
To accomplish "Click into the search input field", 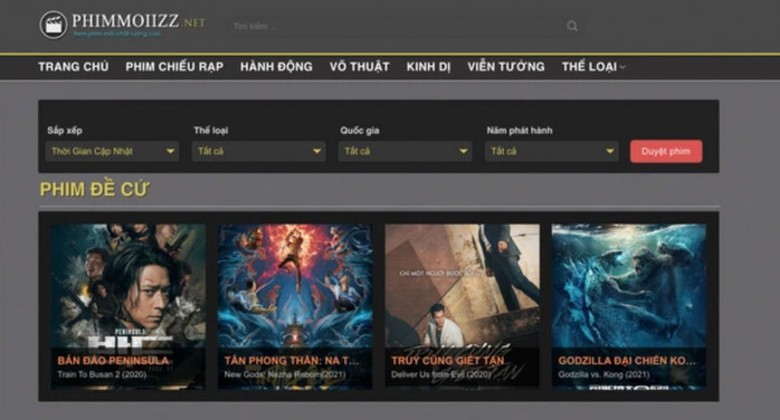I will (400, 26).
